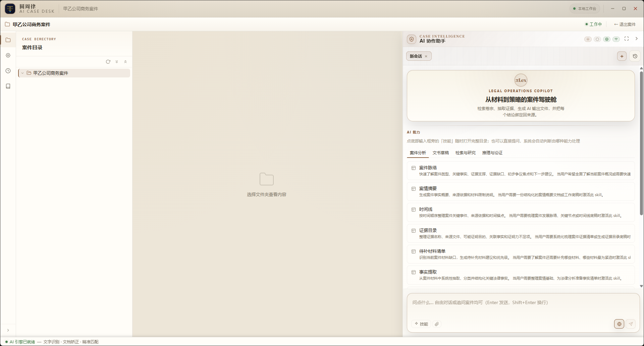The width and height of the screenshot is (644, 346).
Task: Toggle the globe web search button
Action: point(619,324)
